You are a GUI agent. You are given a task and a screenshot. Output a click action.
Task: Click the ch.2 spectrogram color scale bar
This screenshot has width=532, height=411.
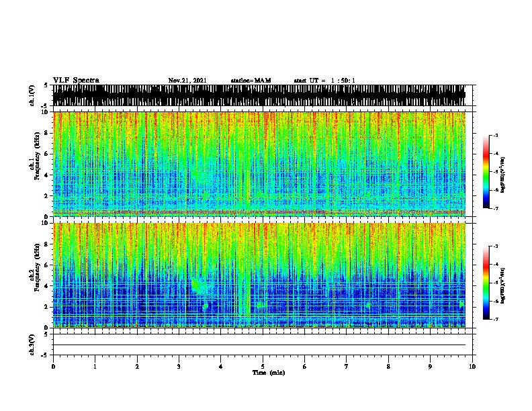coord(486,283)
